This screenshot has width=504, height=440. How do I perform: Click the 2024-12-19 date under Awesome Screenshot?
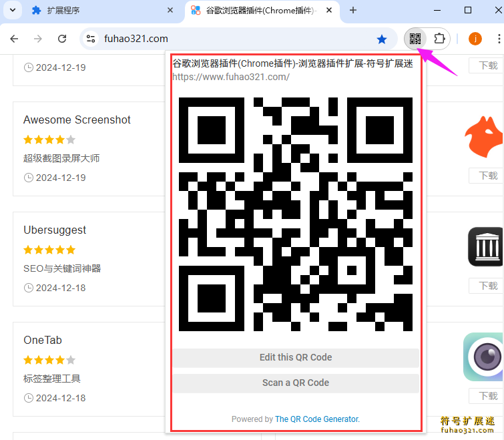[61, 178]
